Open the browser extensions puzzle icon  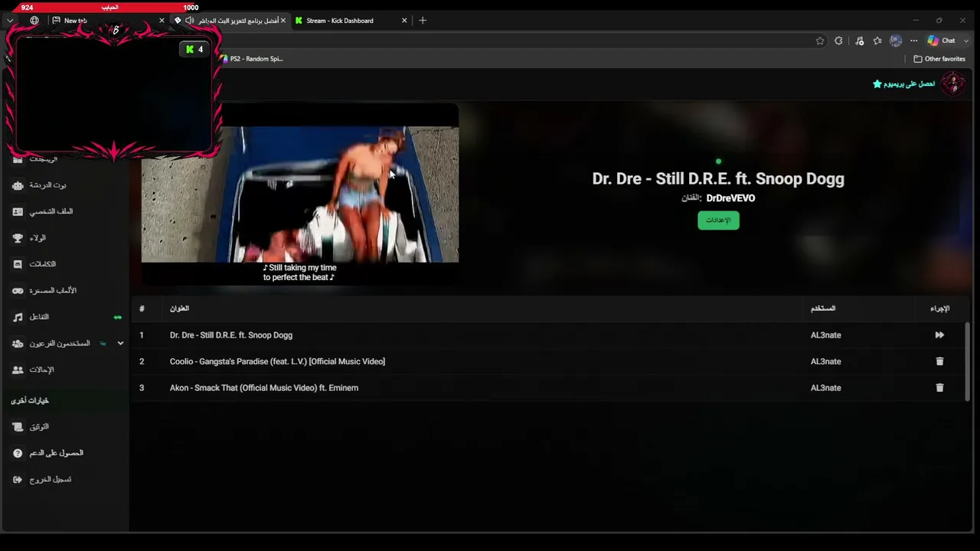pyautogui.click(x=839, y=41)
